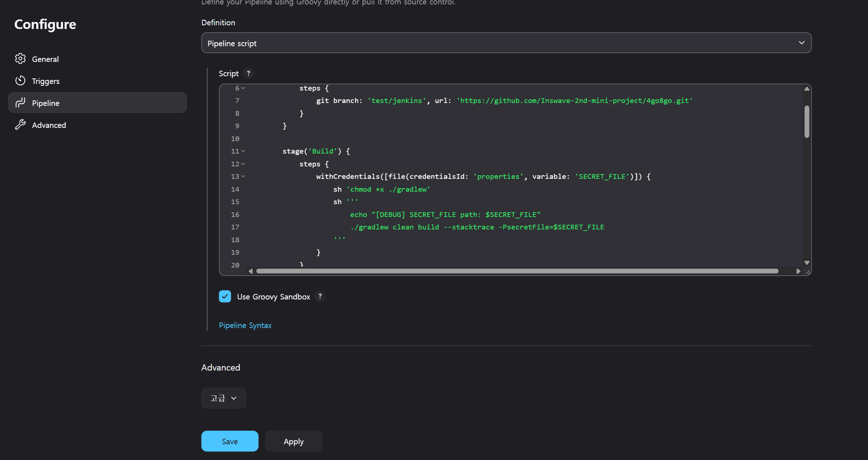Viewport: 868px width, 460px height.
Task: Open the Definition Pipeline script dropdown
Action: tap(506, 43)
